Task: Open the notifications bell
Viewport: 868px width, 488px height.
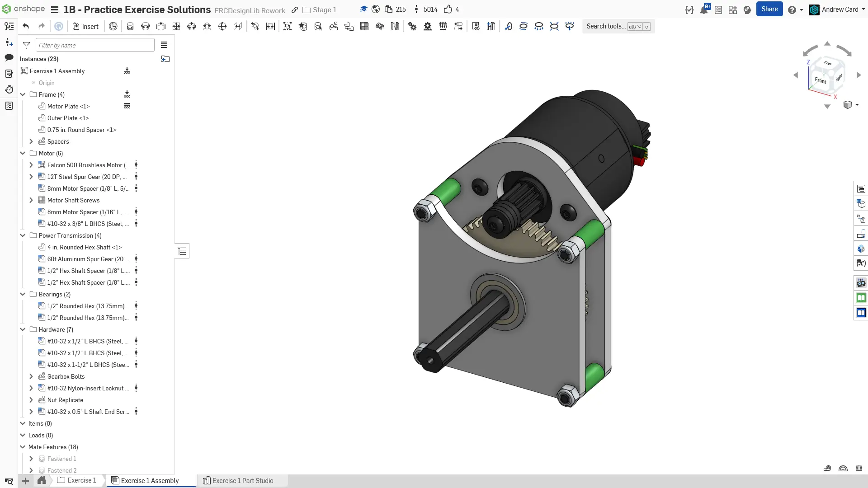Action: click(704, 9)
